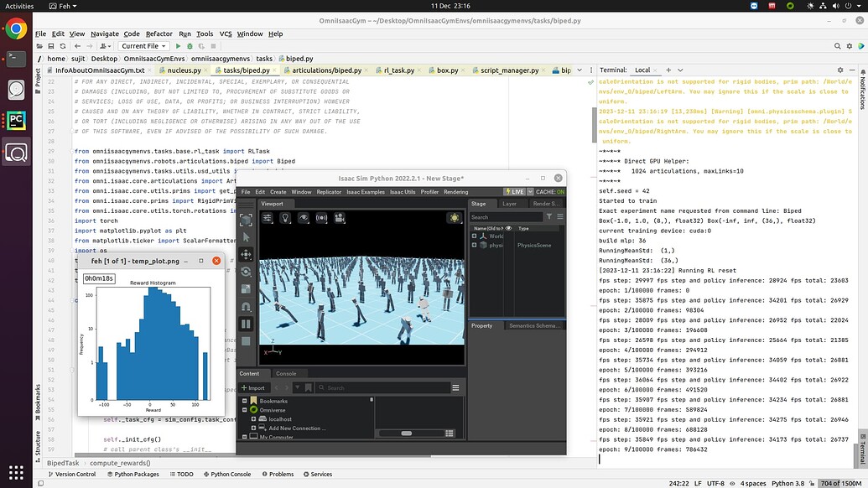Viewport: 868px width, 488px height.
Task: Open the lightbulb render options in Isaac Sim viewport
Action: 285,219
